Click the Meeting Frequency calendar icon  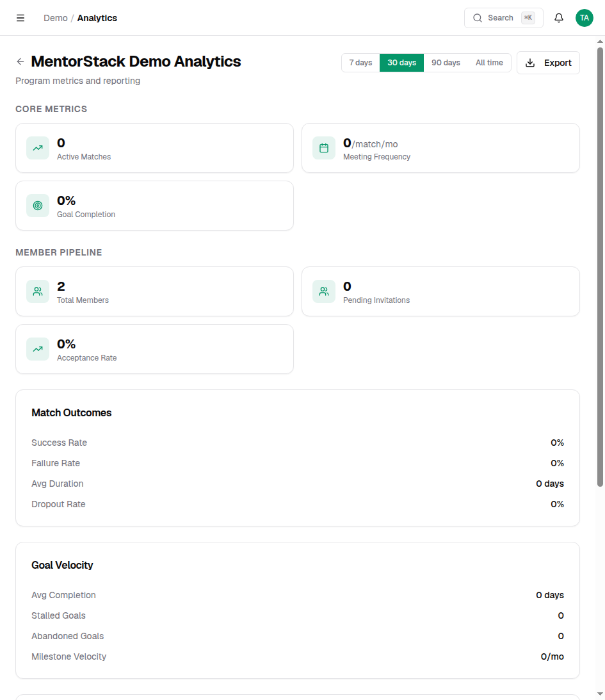pos(324,148)
